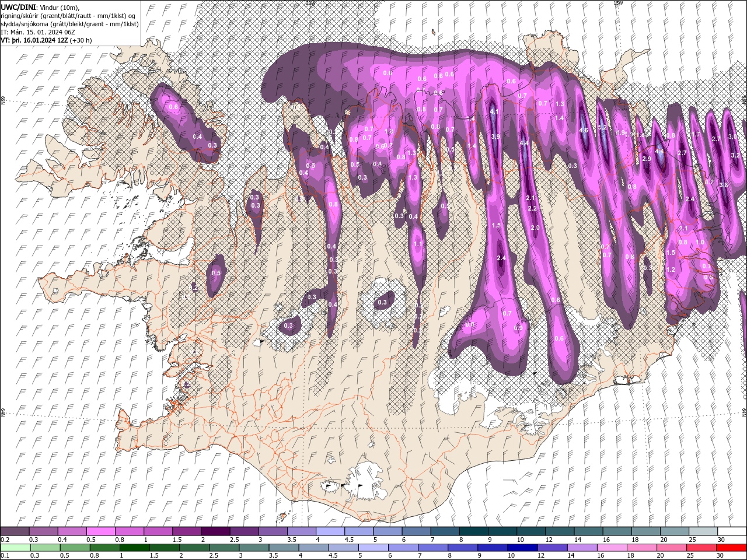Click the 3.2 value near the map's right edge
This screenshot has height=560, width=747.
(735, 156)
